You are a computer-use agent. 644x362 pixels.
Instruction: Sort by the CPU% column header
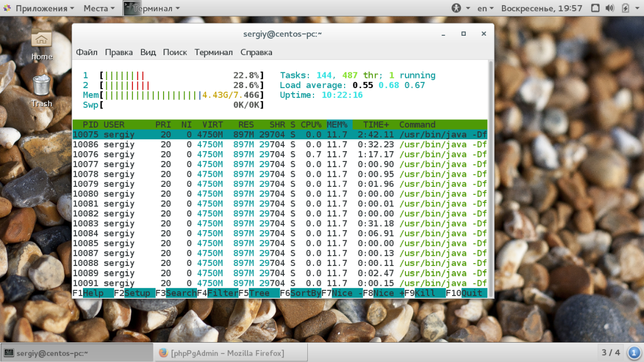point(311,124)
